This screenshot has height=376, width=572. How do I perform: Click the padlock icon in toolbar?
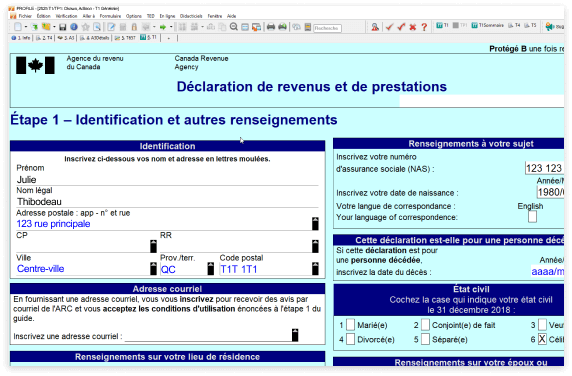click(x=134, y=27)
